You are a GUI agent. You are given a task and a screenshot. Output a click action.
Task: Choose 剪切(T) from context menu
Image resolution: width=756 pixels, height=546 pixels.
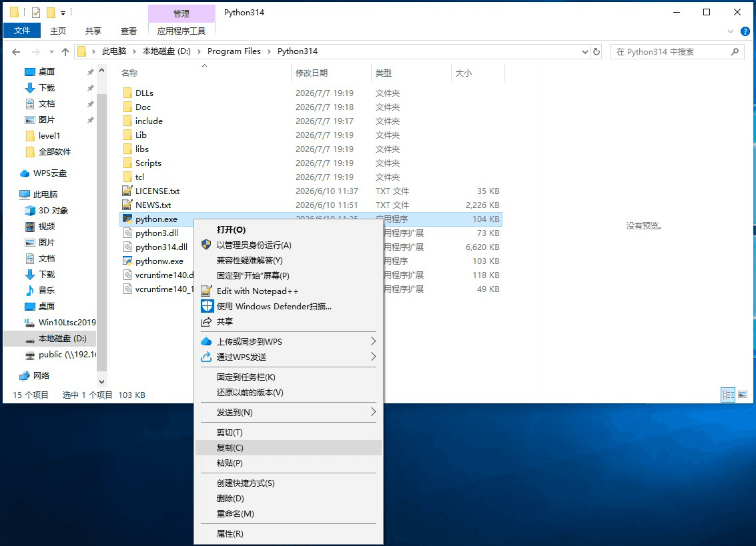288,432
